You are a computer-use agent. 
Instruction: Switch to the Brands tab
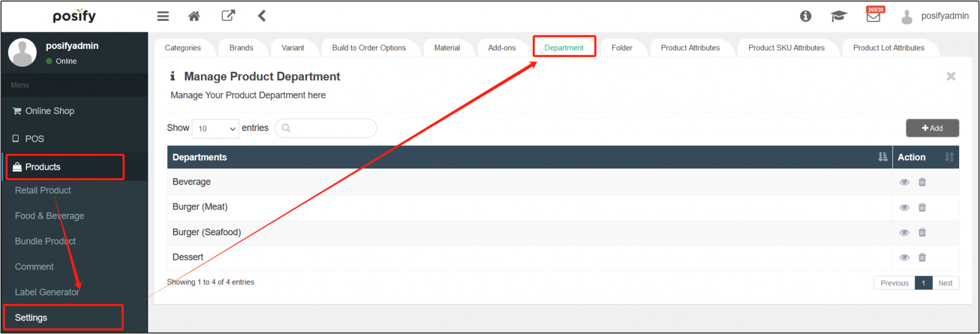pyautogui.click(x=241, y=48)
